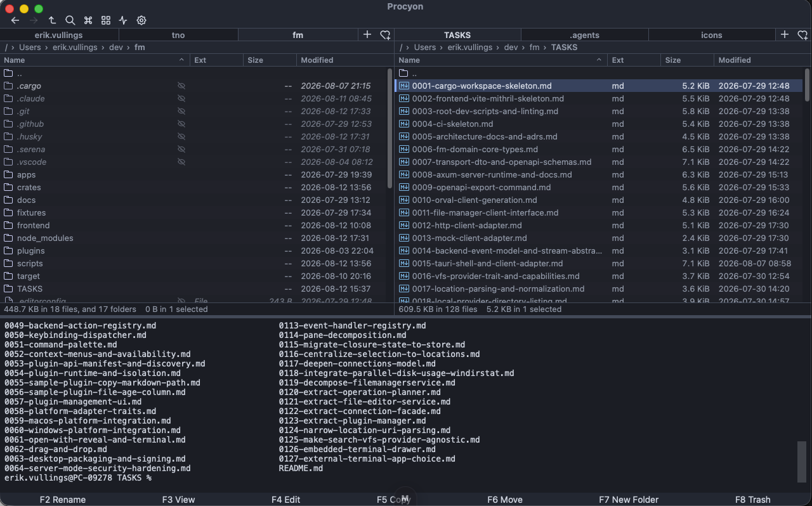
Task: Toggle sort arrow on left pane Name column
Action: click(181, 60)
